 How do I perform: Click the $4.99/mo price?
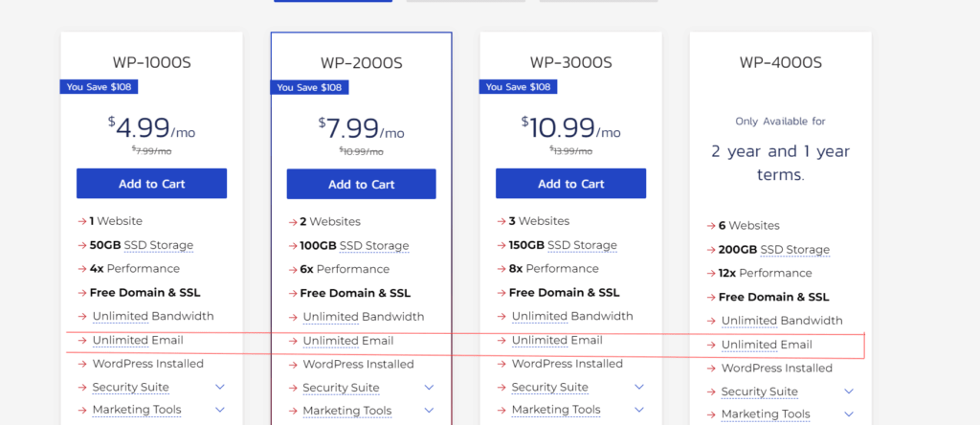tap(152, 128)
